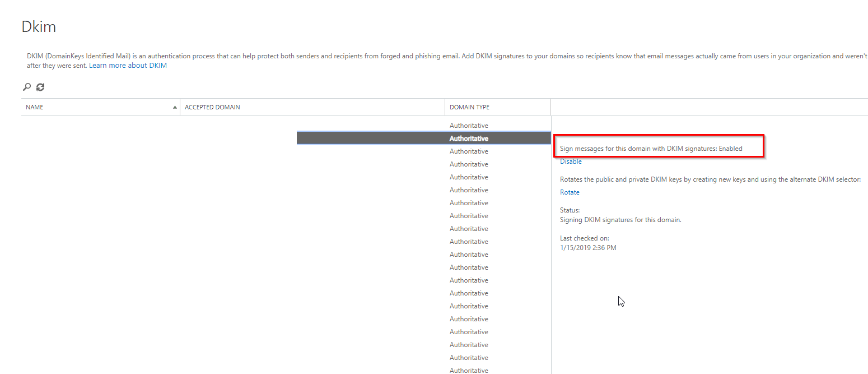
Task: Click the Last checked on timestamp
Action: click(588, 248)
